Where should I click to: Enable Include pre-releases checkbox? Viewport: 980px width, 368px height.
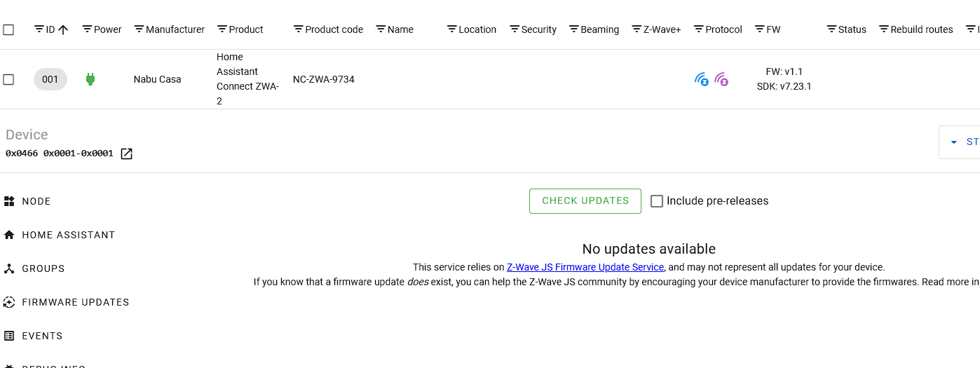pyautogui.click(x=657, y=201)
